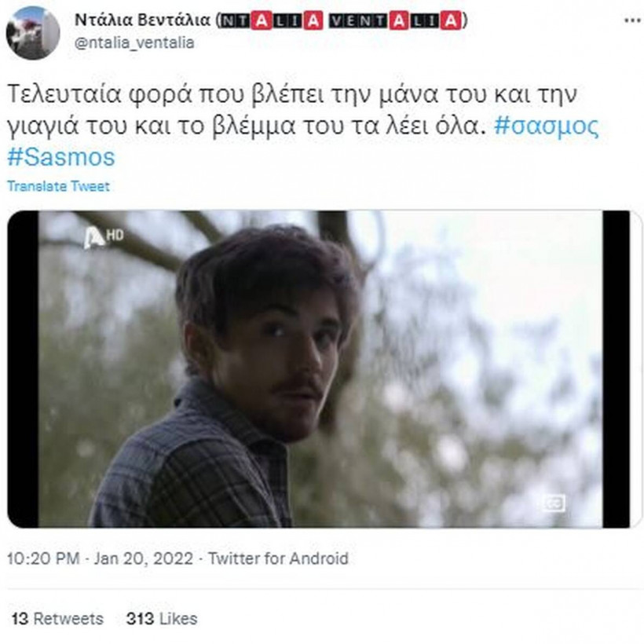Screen dimensions: 644x644
Task: Play the embedded video of the man
Action: coord(320,369)
